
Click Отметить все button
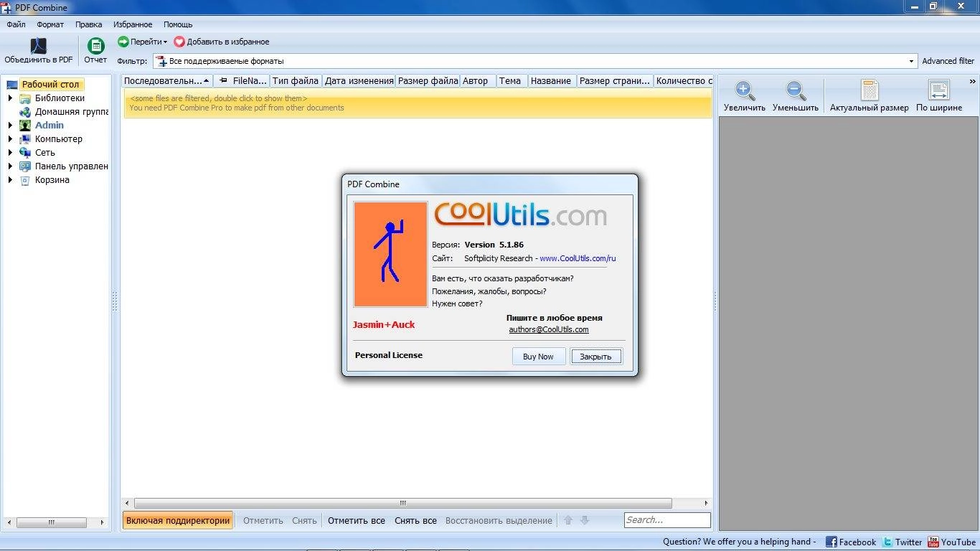click(357, 520)
